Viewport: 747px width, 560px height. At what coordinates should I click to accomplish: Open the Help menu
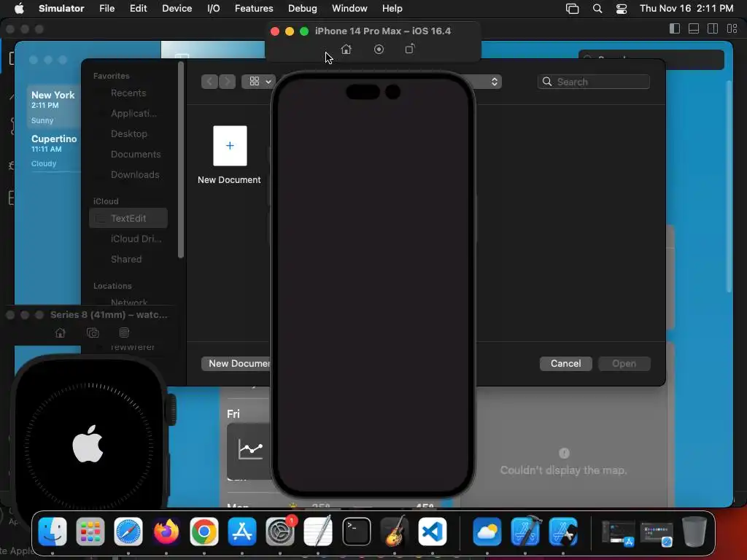392,8
